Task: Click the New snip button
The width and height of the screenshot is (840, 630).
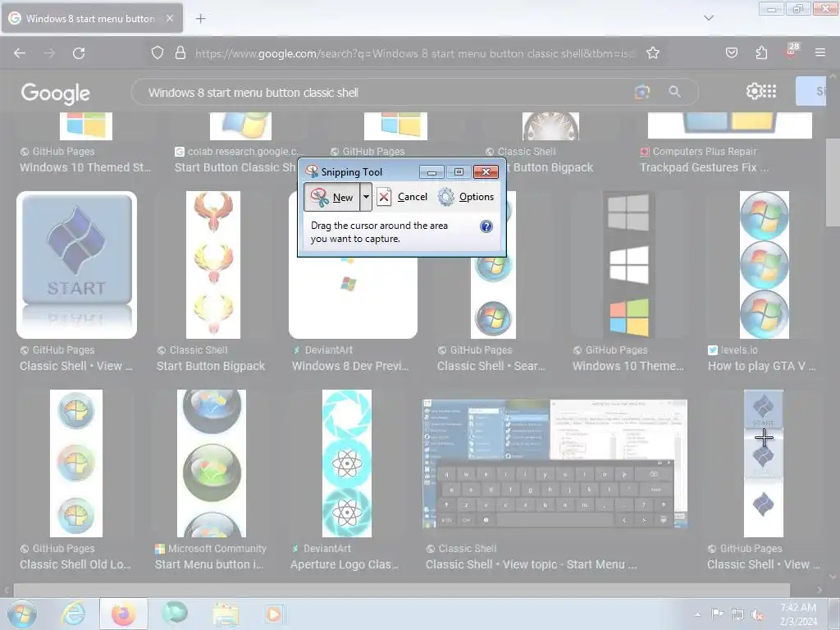Action: [331, 197]
